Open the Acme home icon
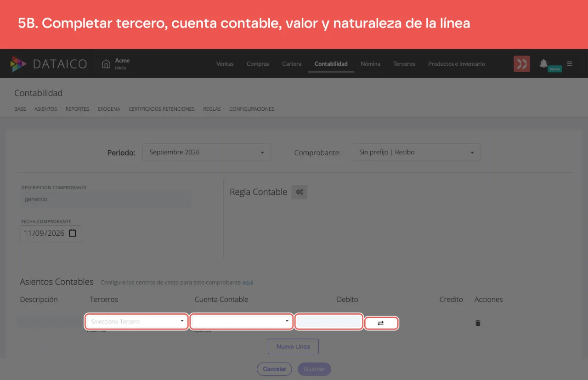 click(x=106, y=64)
